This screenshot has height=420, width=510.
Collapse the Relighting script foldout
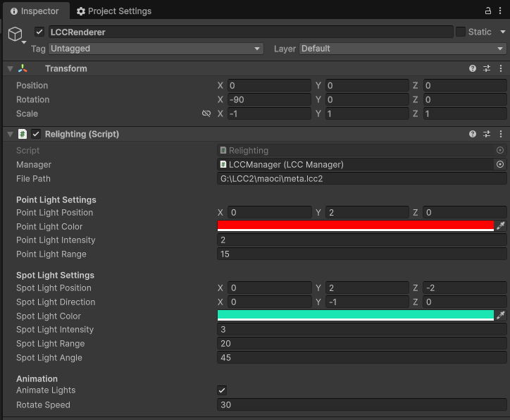(11, 135)
